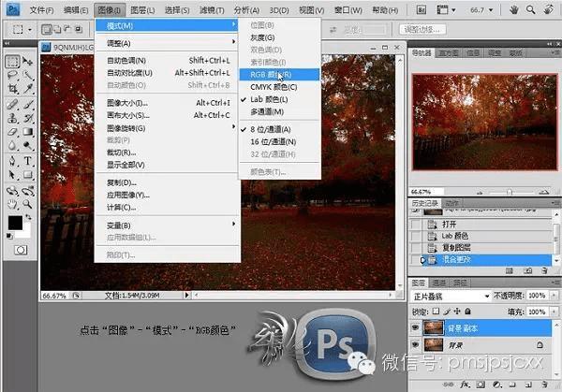Image resolution: width=562 pixels, height=392 pixels.
Task: Delete layer with Layers panel trash icon
Action: [x=544, y=385]
